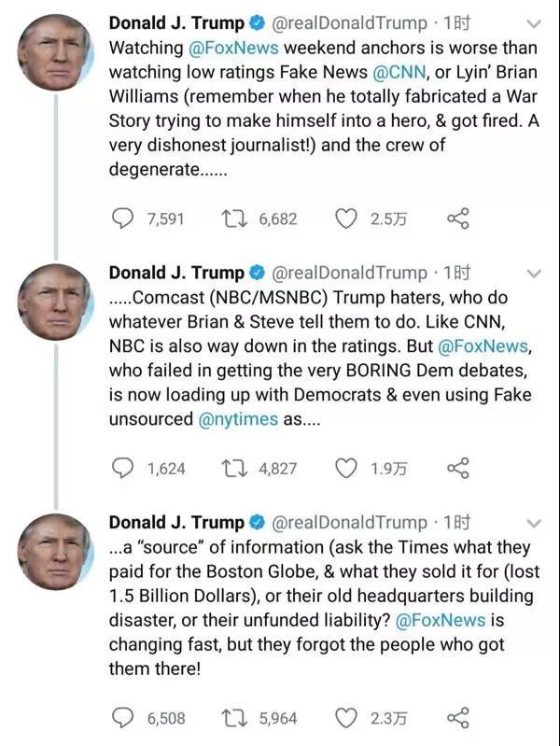560x746 pixels.
Task: Open @FoxNews mention in the third tweet
Action: click(441, 620)
